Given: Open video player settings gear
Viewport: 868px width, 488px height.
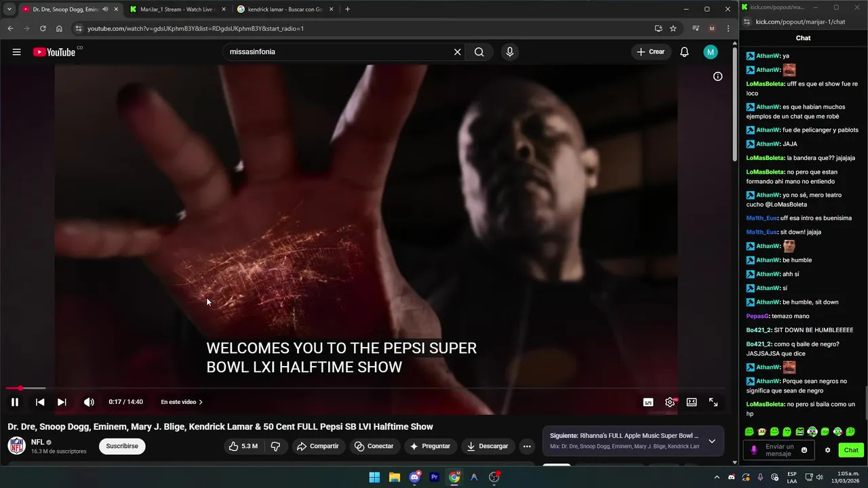Looking at the screenshot, I should tap(670, 402).
